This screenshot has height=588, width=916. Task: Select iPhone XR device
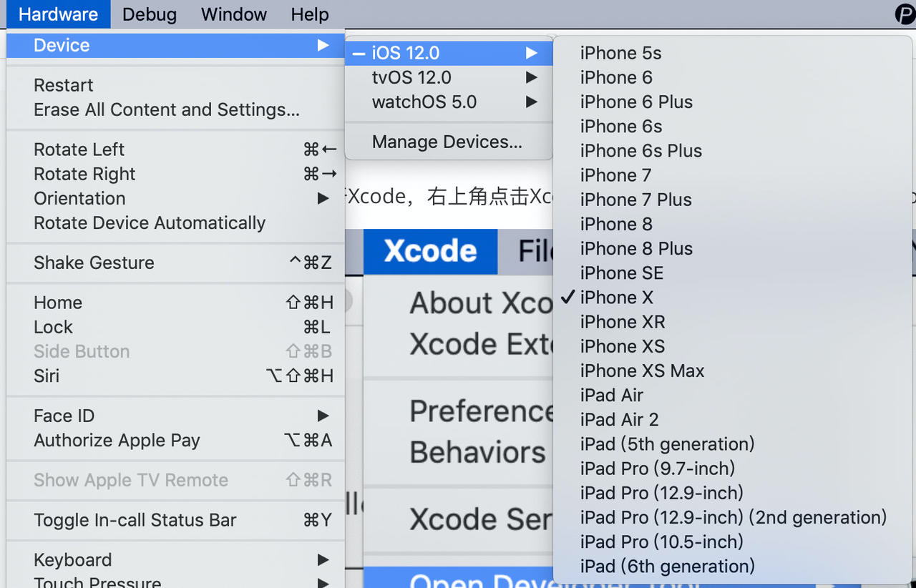[x=733, y=321]
